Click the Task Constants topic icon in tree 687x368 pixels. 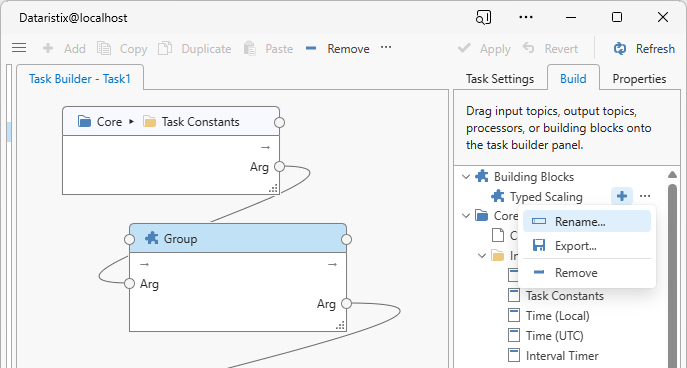click(513, 295)
